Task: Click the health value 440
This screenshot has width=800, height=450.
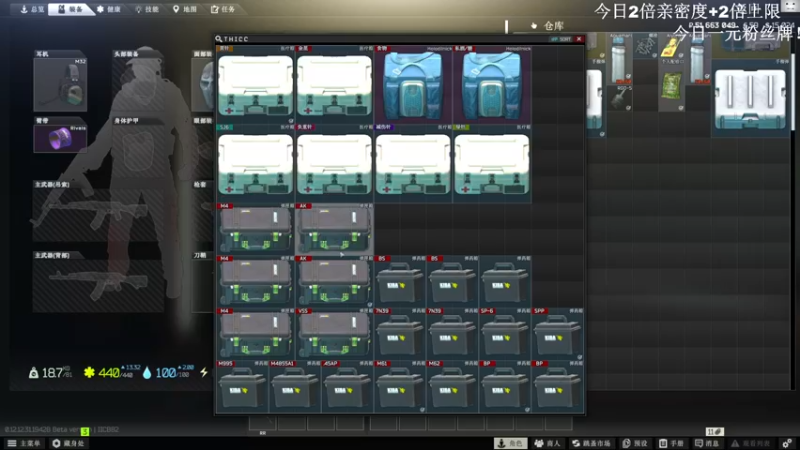Action: pos(109,373)
